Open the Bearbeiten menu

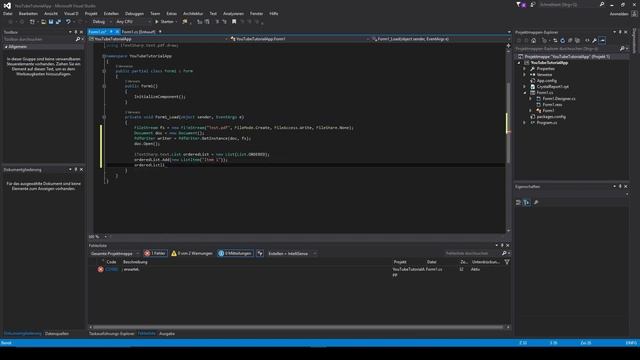point(28,13)
